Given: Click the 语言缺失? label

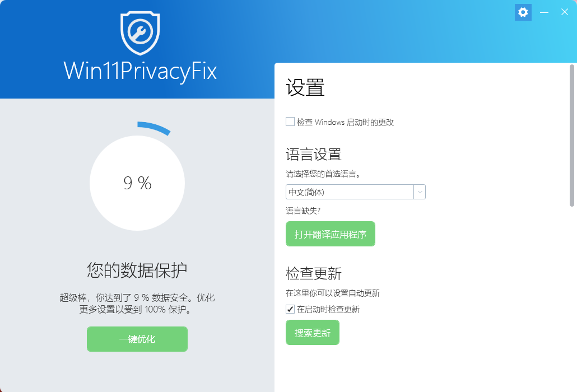Looking at the screenshot, I should tap(303, 211).
